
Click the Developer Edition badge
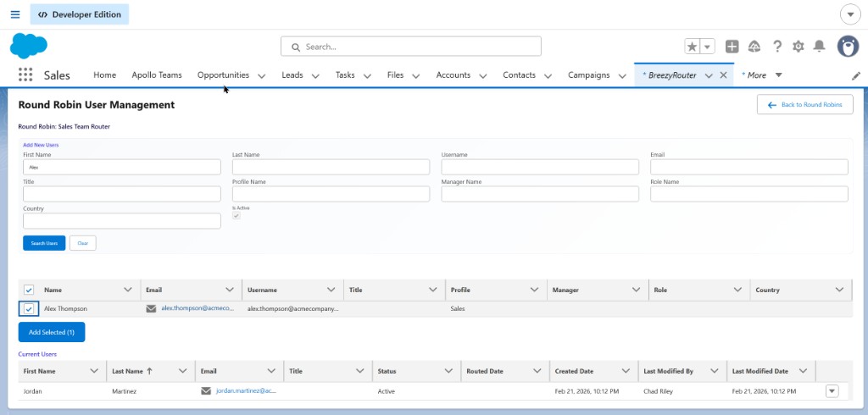click(x=80, y=14)
